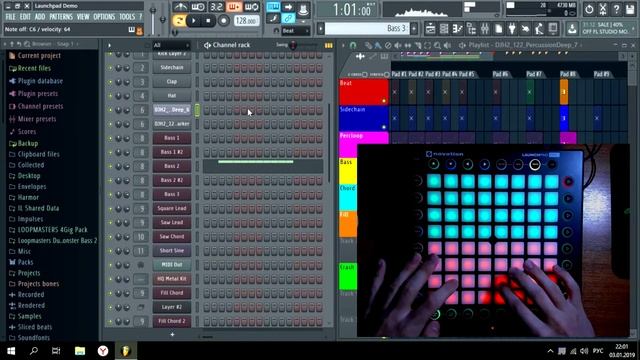Click the Record button
This screenshot has height=360, width=640.
click(x=223, y=20)
